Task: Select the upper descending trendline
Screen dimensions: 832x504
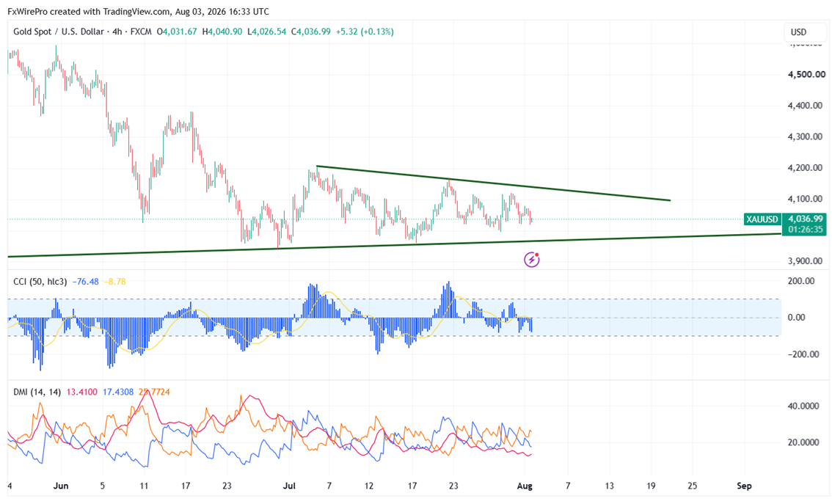Action: coord(494,183)
